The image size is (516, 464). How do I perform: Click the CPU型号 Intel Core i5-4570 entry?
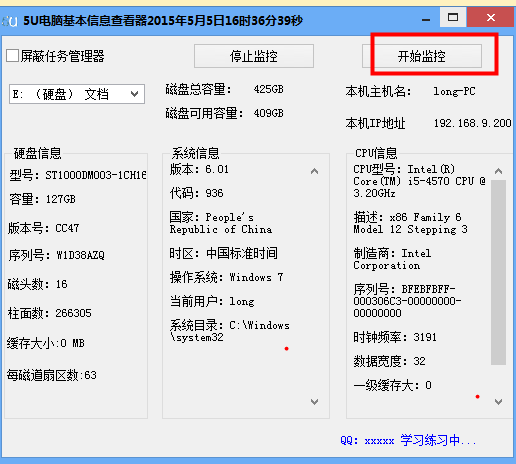pos(419,181)
